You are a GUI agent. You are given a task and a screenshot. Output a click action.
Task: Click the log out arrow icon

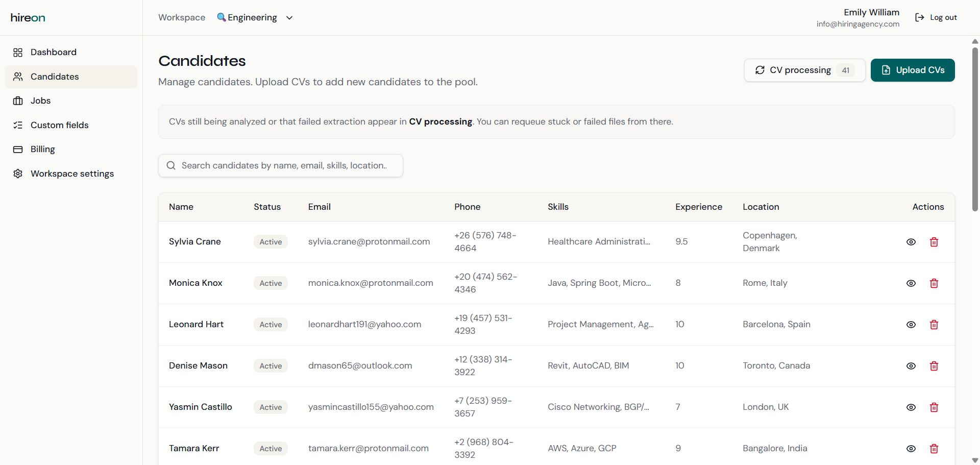coord(919,17)
